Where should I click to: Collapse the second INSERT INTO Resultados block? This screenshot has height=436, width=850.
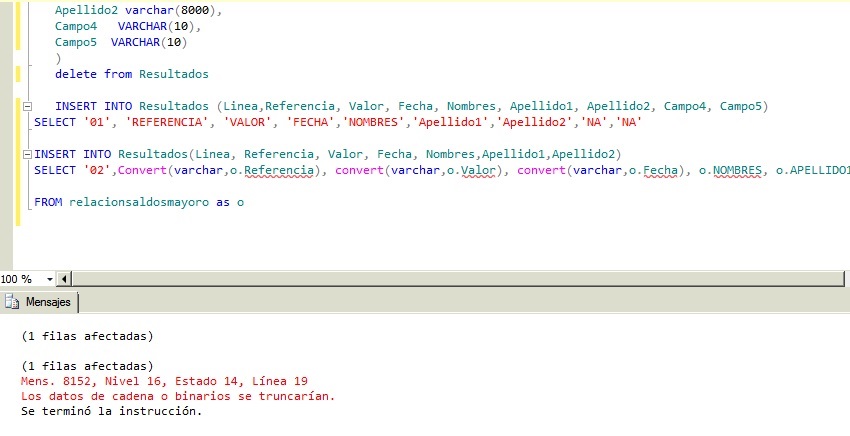(27, 154)
